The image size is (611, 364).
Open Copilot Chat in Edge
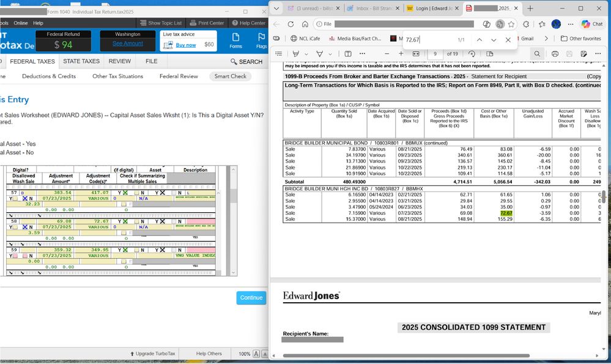tap(591, 24)
